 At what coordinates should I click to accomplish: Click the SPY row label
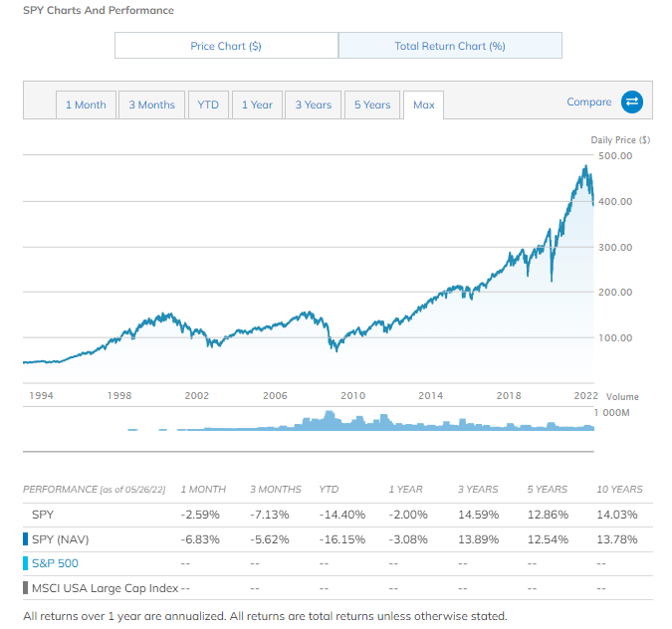tap(43, 515)
